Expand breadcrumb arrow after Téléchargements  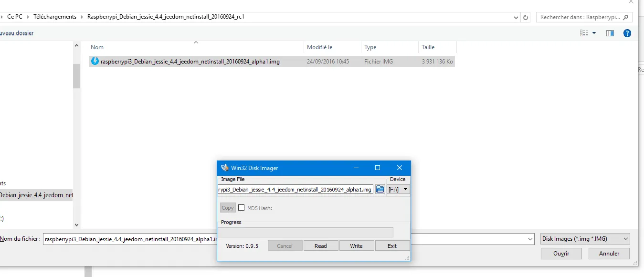point(82,17)
